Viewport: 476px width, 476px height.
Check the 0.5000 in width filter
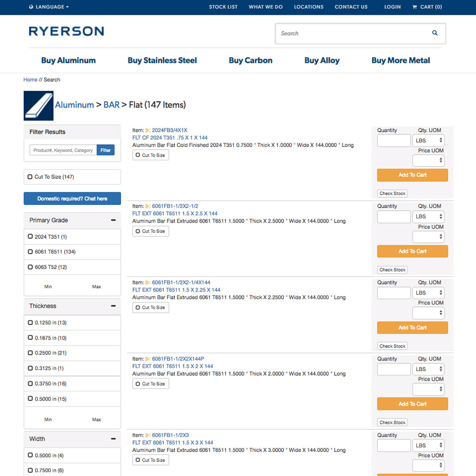tap(30, 455)
